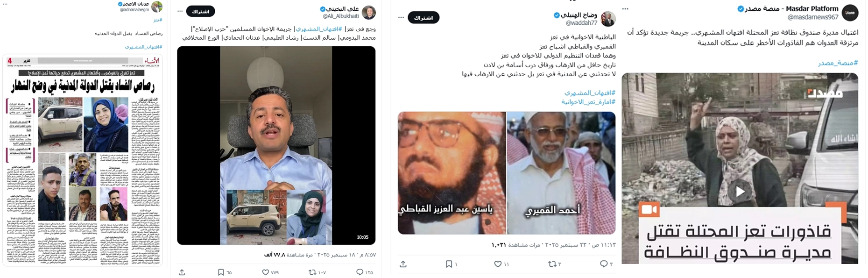This screenshot has width=868, height=278.
Task: Bookmark the Ali Albukhaiti tweet
Action: click(x=221, y=272)
